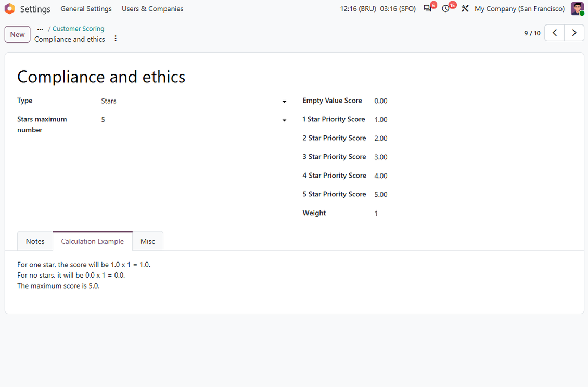Open the Stars maximum number dropdown
Screen dimensions: 588x387
click(x=194, y=120)
